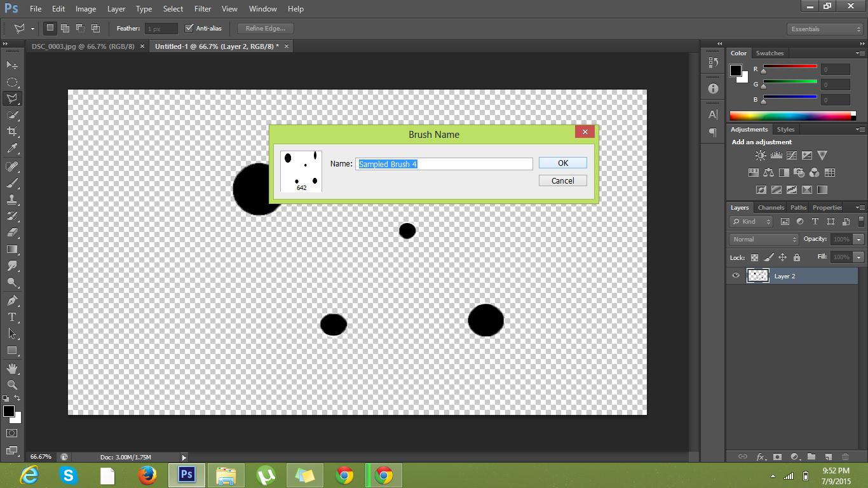Open the Layer menu
This screenshot has width=868, height=488.
116,9
